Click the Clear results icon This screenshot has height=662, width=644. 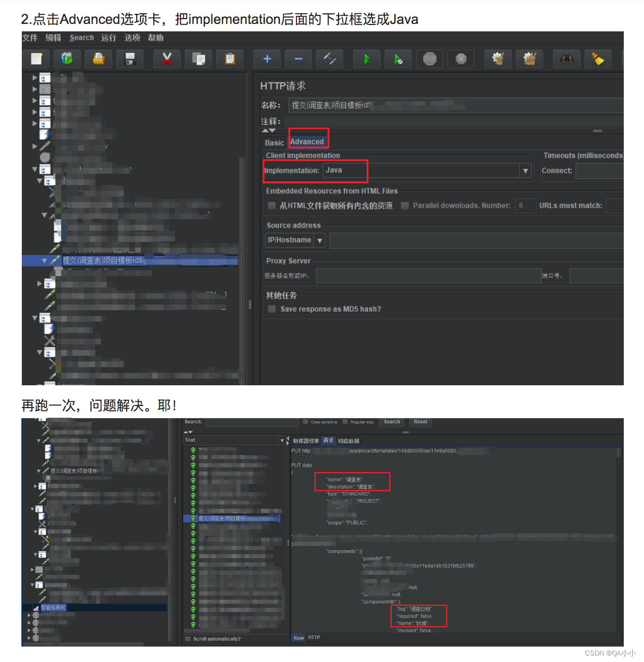tap(498, 59)
